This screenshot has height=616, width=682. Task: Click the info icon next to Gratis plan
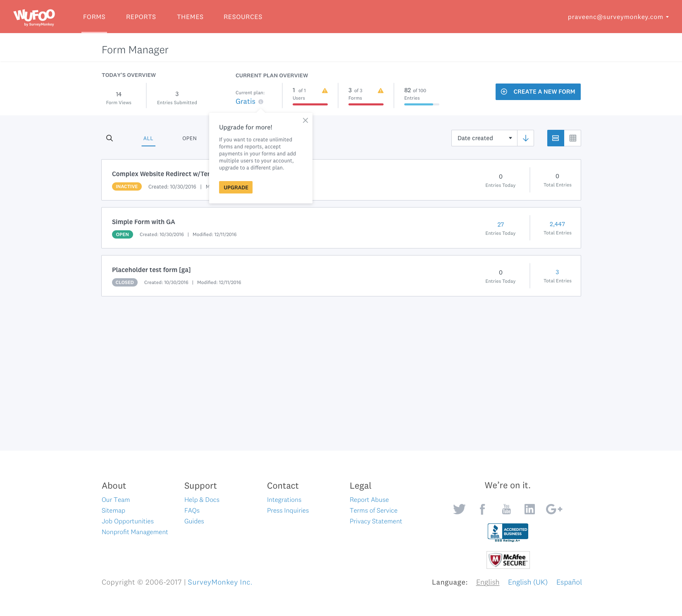[x=261, y=102]
